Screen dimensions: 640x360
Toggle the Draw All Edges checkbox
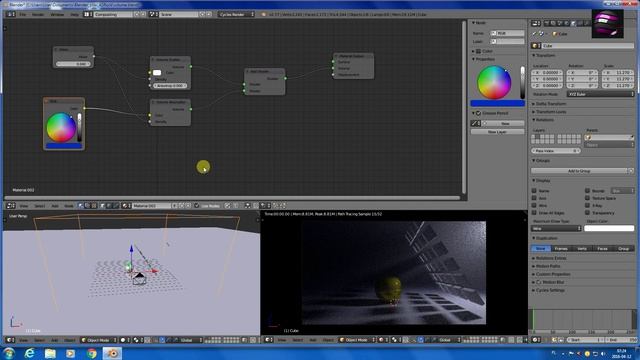point(534,213)
